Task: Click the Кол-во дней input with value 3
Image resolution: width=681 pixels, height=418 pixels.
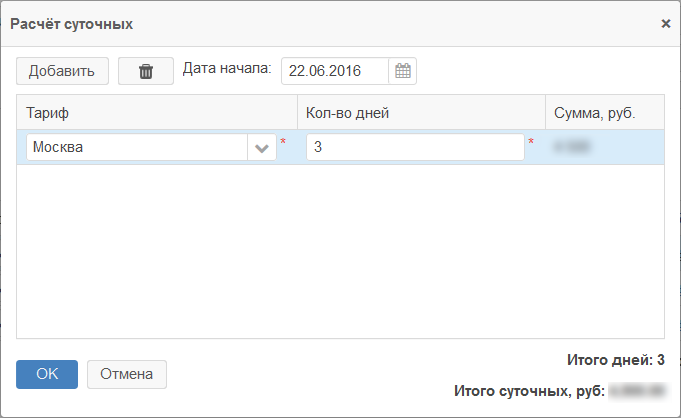Action: (414, 148)
